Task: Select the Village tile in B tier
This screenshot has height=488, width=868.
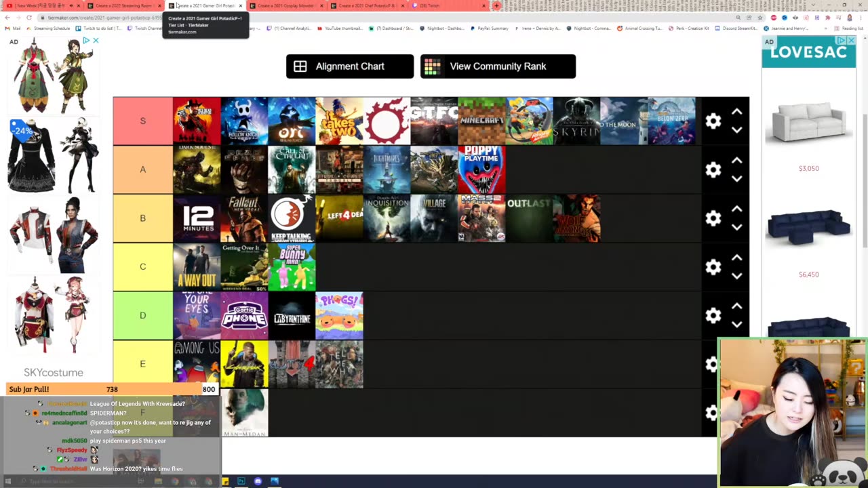Action: click(x=434, y=218)
